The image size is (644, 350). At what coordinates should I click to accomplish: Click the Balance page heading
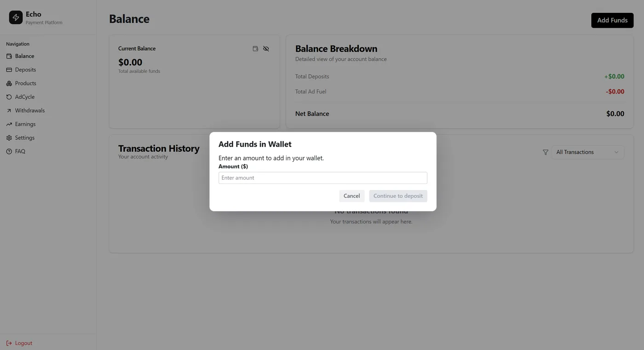click(x=129, y=19)
